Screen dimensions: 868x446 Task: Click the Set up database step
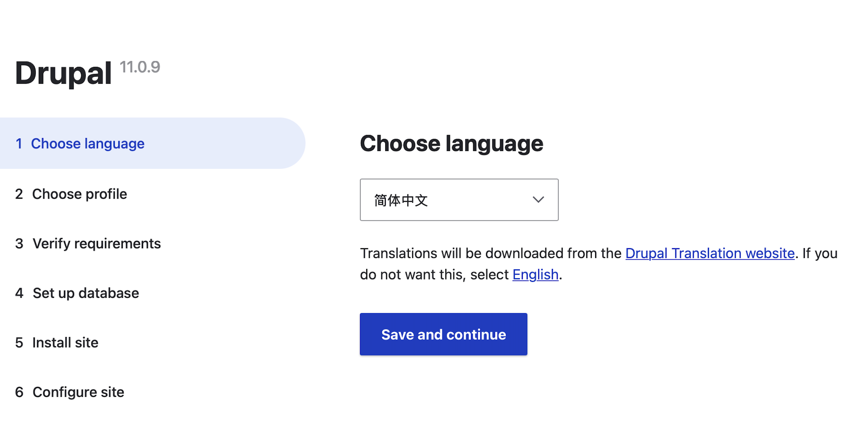[77, 293]
